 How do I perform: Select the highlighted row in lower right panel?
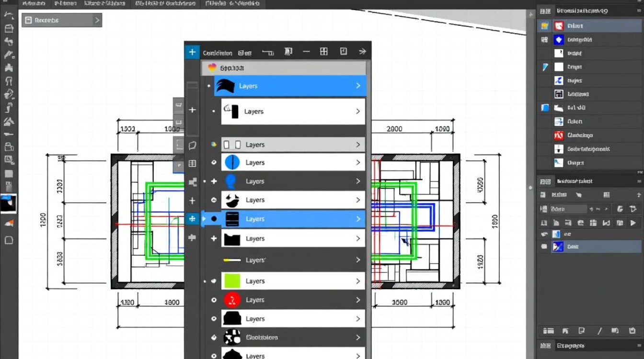coord(590,247)
